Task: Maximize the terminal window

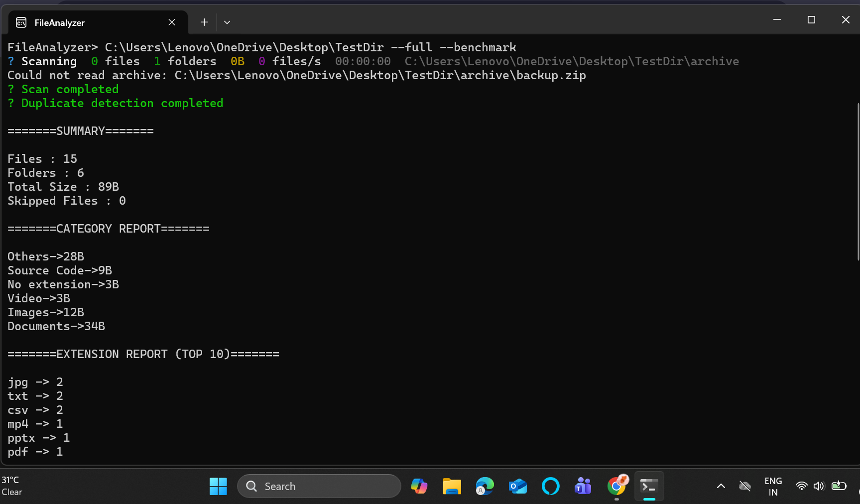Action: click(811, 20)
